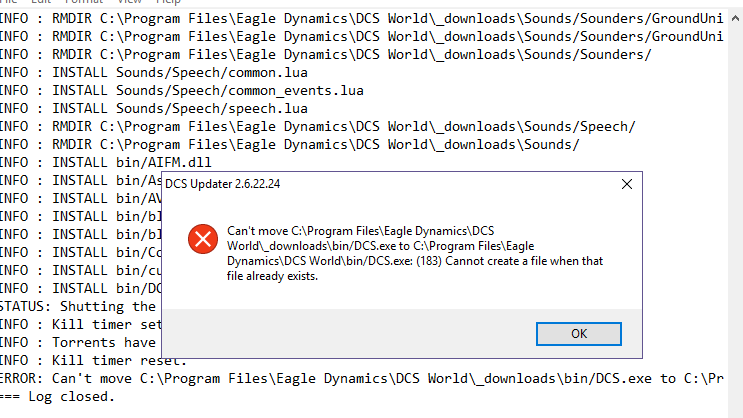Click the scrollbar up arrow

click(735, 18)
